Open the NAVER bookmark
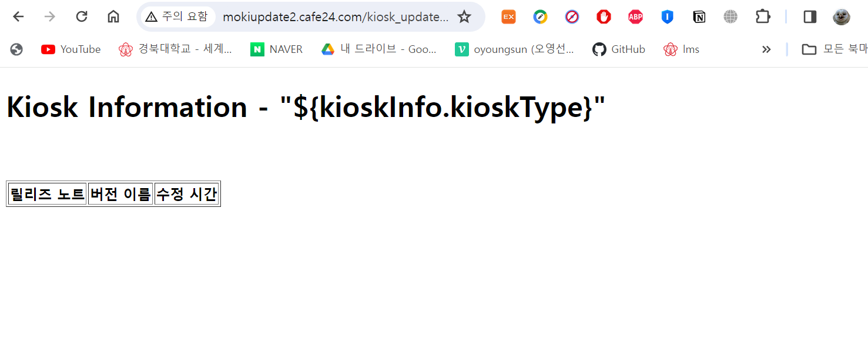The width and height of the screenshot is (868, 348). click(x=277, y=49)
